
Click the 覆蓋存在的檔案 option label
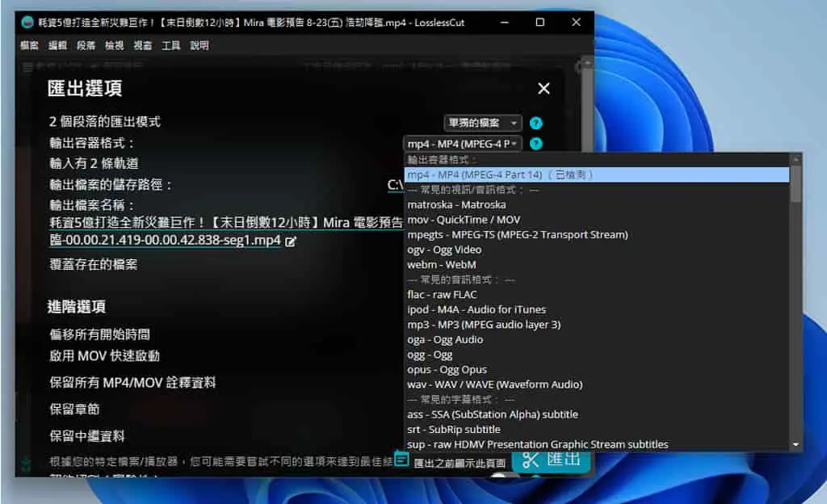(x=94, y=265)
